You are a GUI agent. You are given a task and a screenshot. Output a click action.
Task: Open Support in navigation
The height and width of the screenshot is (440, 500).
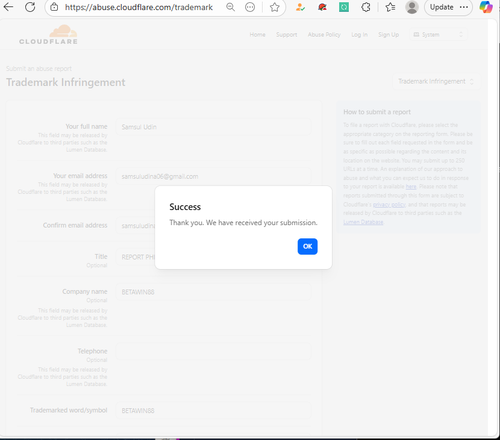coord(287,35)
